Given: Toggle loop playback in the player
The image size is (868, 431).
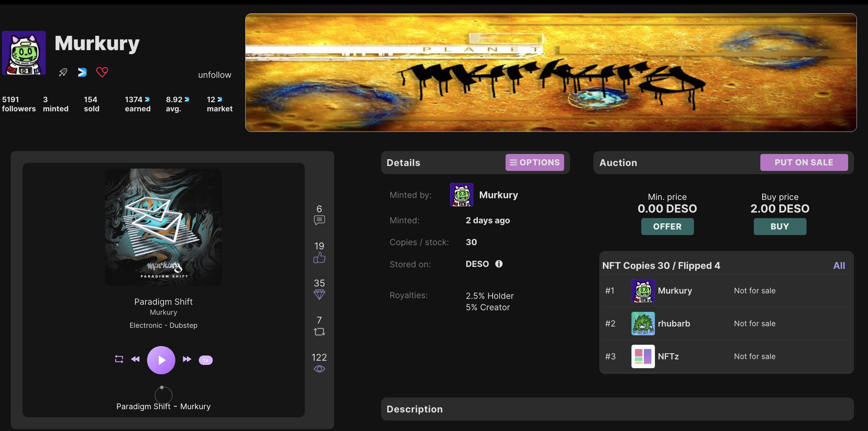Looking at the screenshot, I should tap(119, 359).
